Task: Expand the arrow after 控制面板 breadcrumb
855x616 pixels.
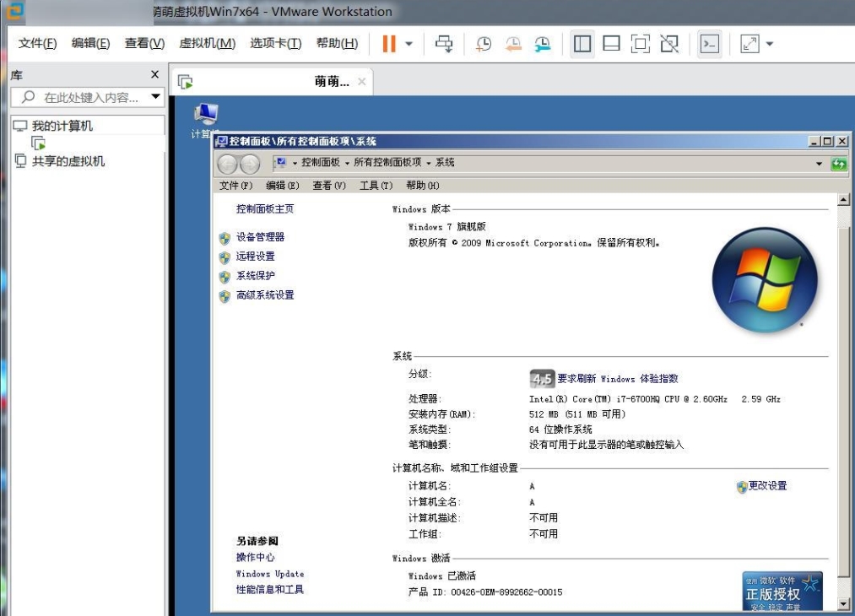Action: 347,163
